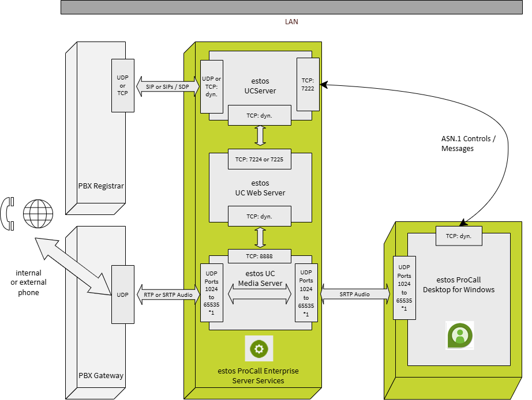Click the UDP or TCP box on PBX Registrar
Viewport: 532px width, 400px height.
click(122, 85)
